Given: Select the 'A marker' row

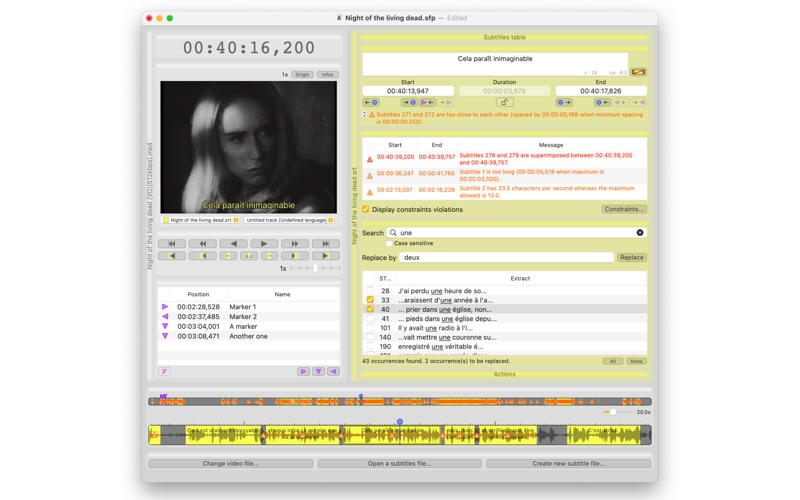Looking at the screenshot, I should [249, 326].
